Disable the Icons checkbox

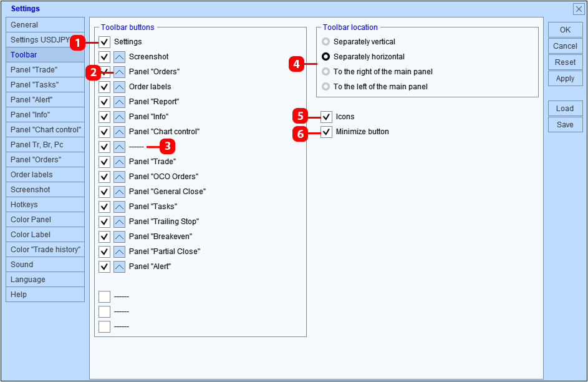click(x=326, y=117)
